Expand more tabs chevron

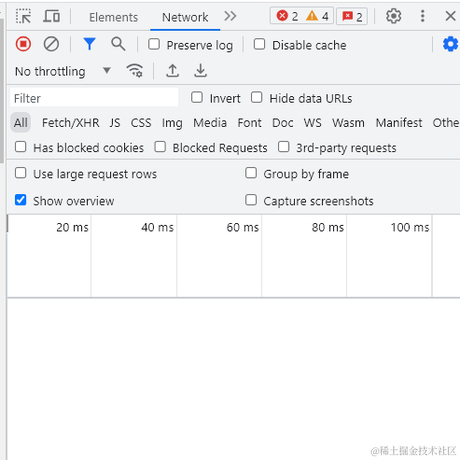tap(230, 16)
